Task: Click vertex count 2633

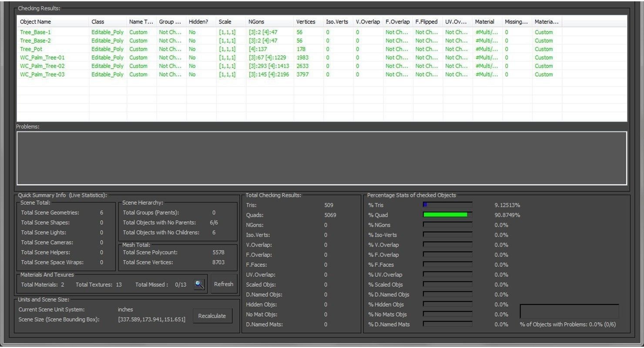Action: [x=302, y=66]
